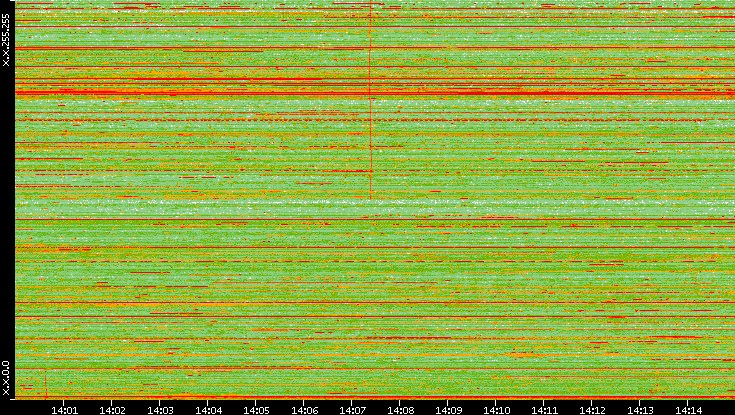Viewport: 735px width, 415px height.
Task: Click the 14:12 time axis label
Action: [x=592, y=410]
